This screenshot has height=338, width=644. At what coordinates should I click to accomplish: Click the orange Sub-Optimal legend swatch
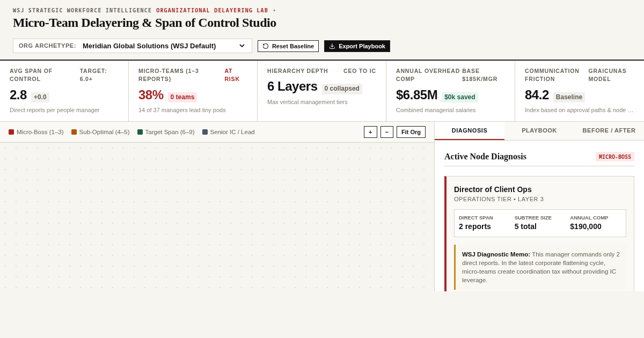[74, 132]
